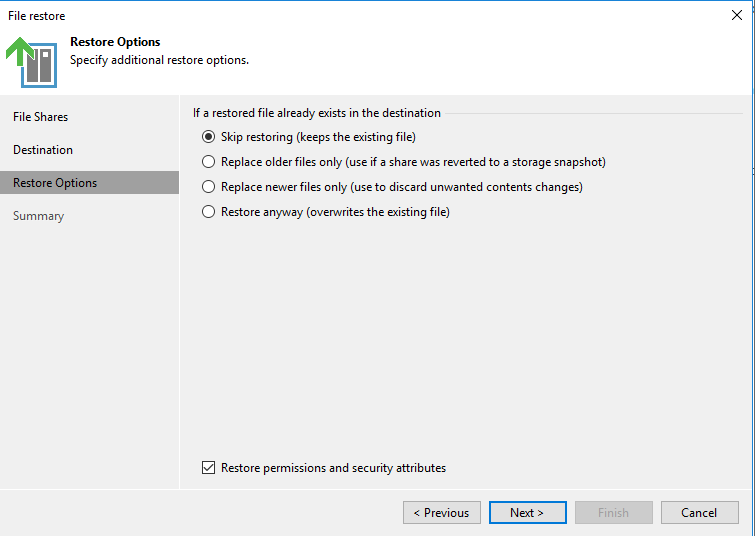The width and height of the screenshot is (755, 536).
Task: Click the File restore wizard icon
Action: 32,62
